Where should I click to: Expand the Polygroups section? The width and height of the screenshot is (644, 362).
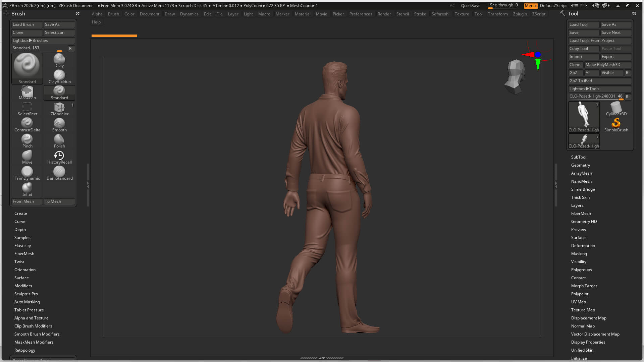[581, 270]
